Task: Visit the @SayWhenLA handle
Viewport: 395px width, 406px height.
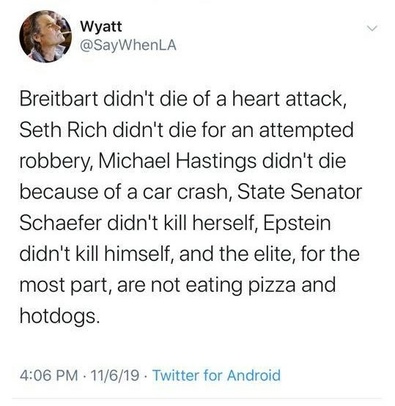Action: (x=128, y=45)
